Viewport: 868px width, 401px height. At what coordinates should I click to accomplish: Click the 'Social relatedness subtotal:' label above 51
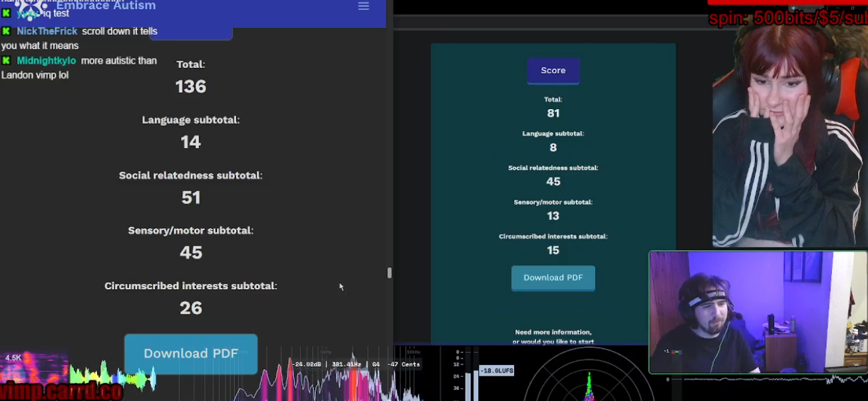[x=191, y=176]
